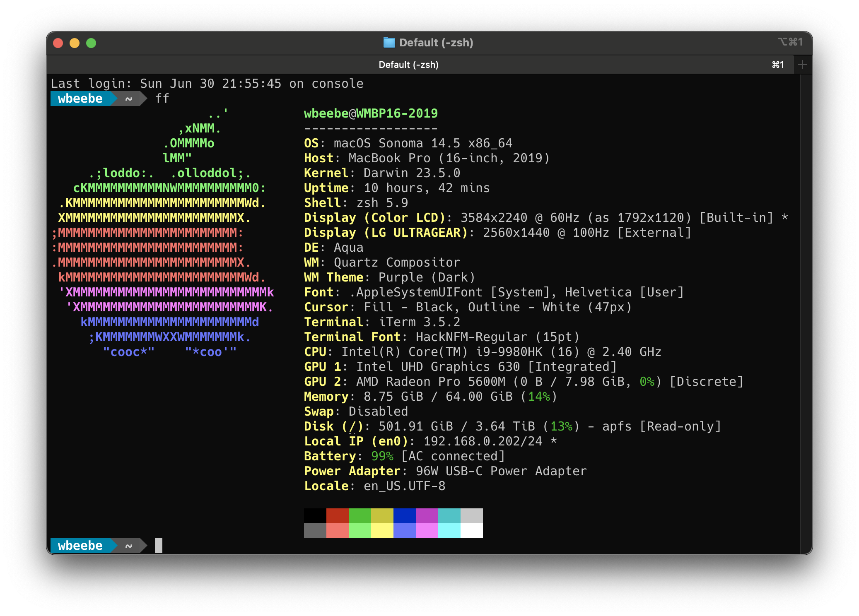The height and width of the screenshot is (616, 859).
Task: Click the bright white color block
Action: click(472, 531)
